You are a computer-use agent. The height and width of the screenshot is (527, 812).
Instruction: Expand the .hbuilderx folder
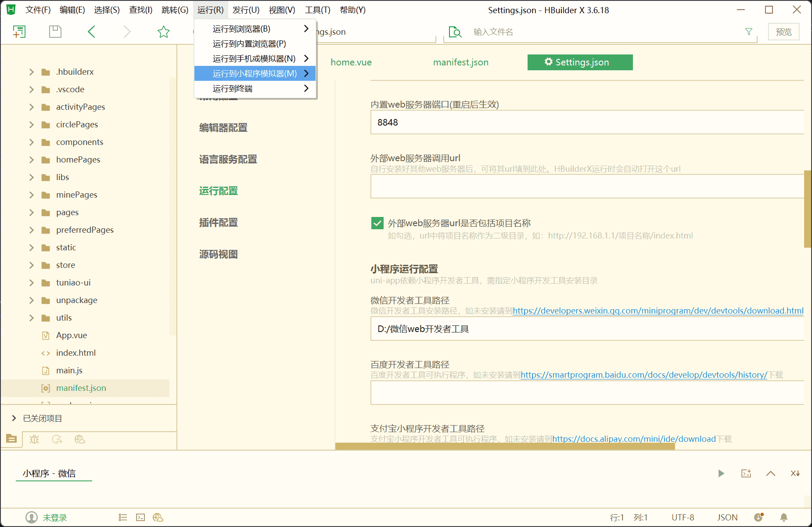click(x=31, y=72)
